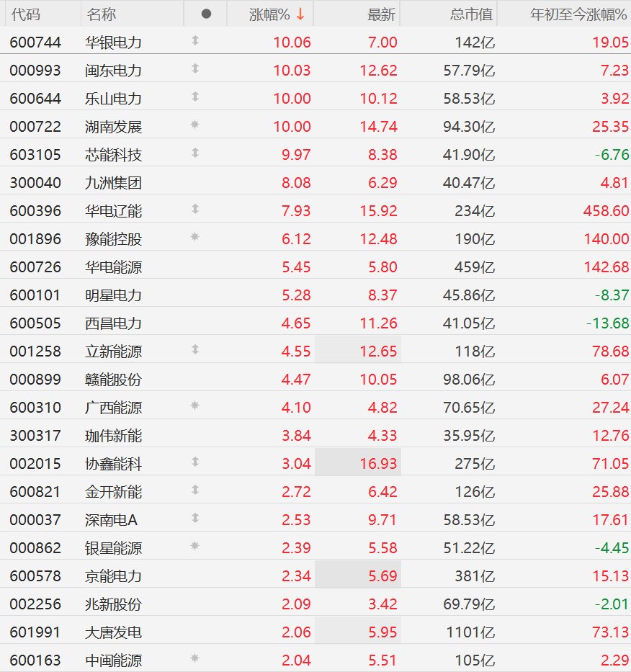
Task: Open stock 银星能源
Action: 113,548
